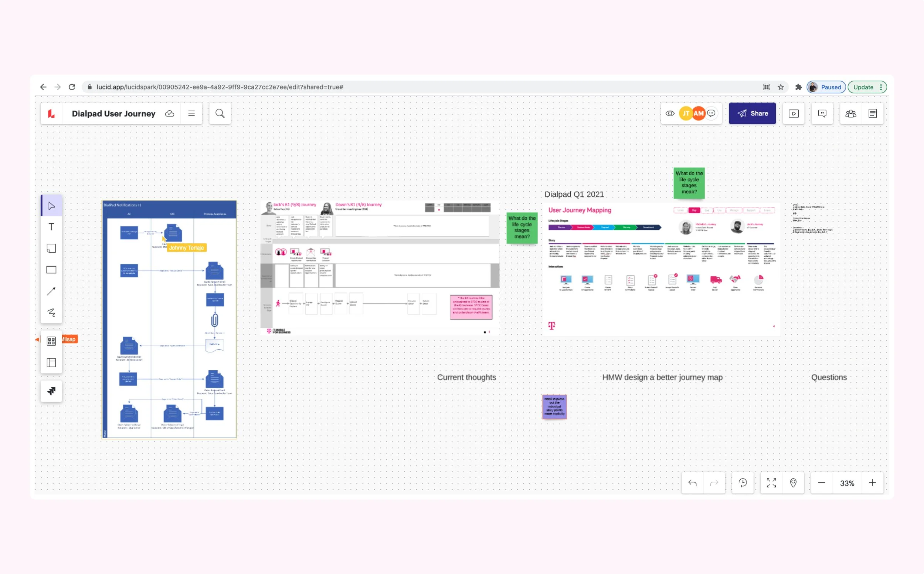
Task: Open the browser extensions puzzle icon
Action: 798,87
